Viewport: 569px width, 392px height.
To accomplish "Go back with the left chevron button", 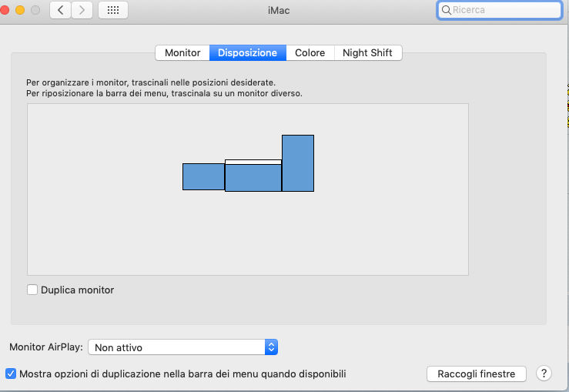I will pyautogui.click(x=61, y=11).
